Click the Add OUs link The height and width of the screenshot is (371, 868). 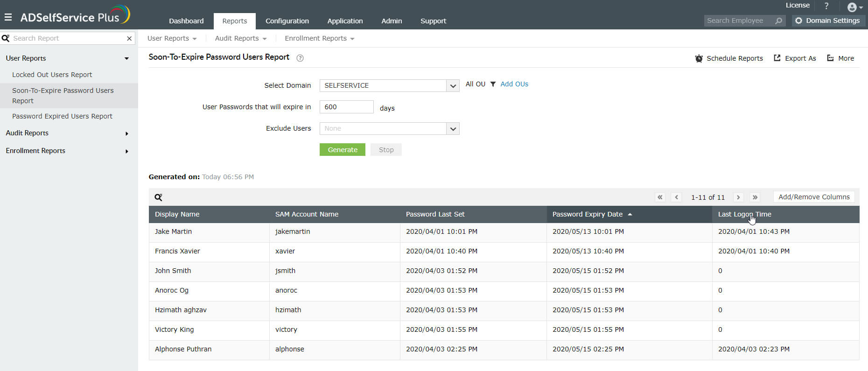pyautogui.click(x=514, y=84)
